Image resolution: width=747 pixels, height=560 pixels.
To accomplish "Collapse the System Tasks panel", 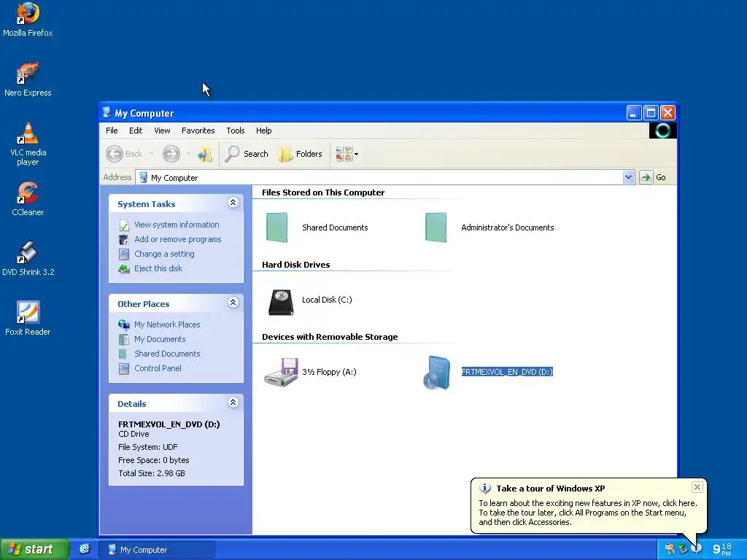I will pos(233,203).
